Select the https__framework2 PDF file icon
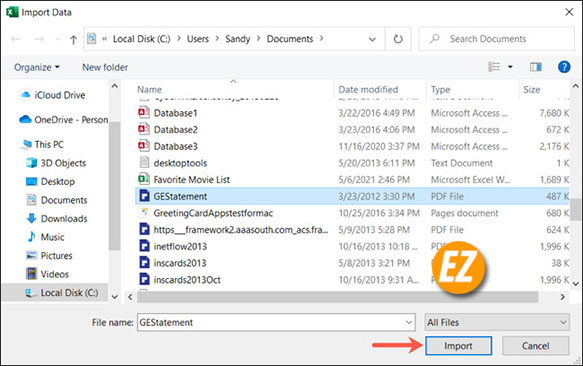Viewport: 583px width, 366px height. click(144, 229)
